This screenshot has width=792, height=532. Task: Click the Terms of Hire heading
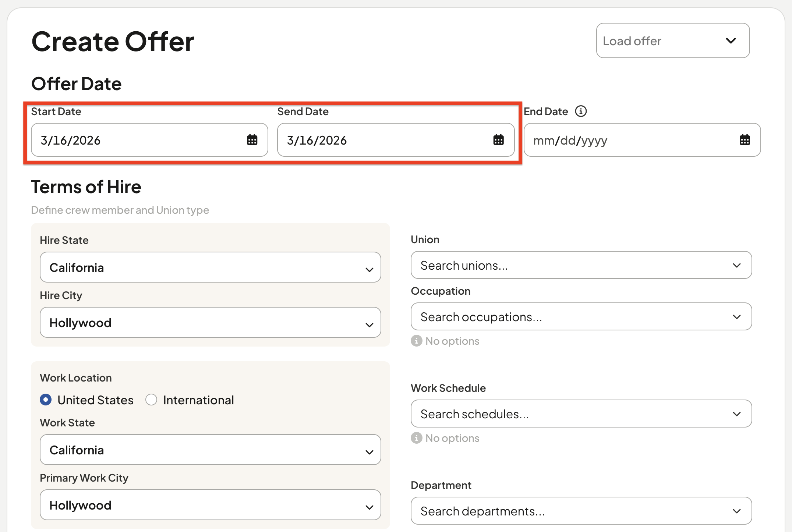(86, 187)
